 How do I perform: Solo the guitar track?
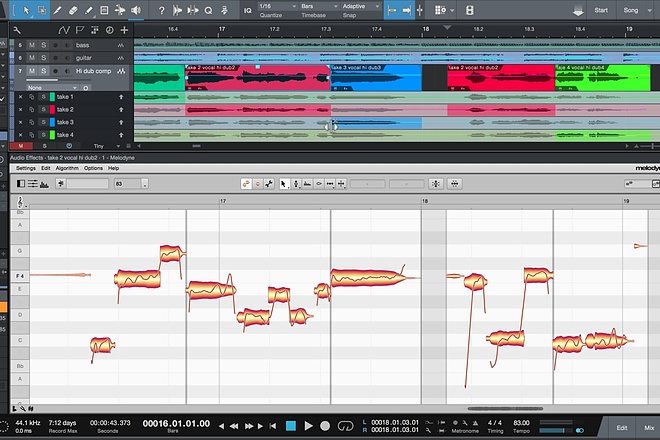pyautogui.click(x=43, y=58)
